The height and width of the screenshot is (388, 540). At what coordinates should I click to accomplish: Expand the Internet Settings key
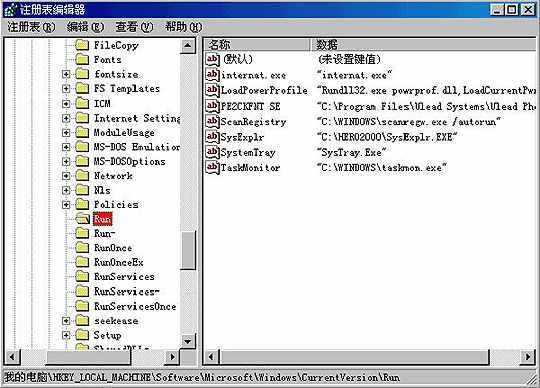66,118
